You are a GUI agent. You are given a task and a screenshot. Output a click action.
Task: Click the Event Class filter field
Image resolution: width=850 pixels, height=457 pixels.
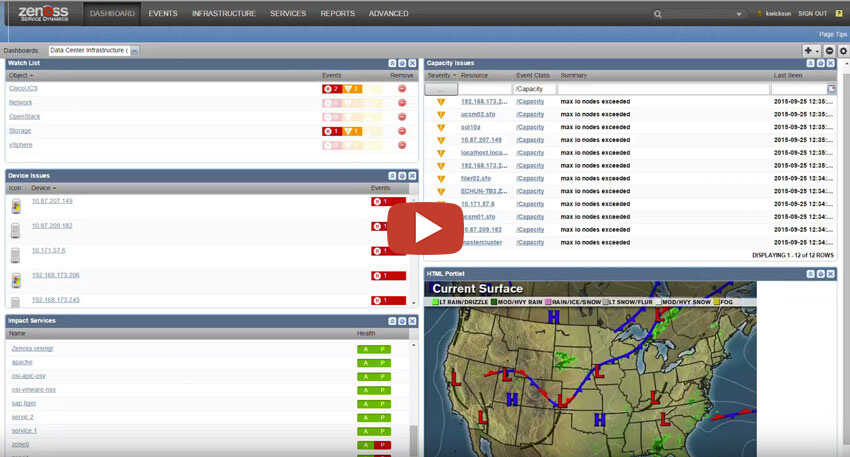535,89
